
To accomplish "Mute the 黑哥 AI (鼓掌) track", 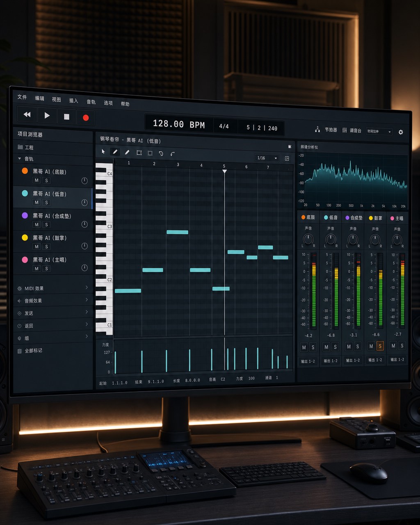I will click(37, 247).
